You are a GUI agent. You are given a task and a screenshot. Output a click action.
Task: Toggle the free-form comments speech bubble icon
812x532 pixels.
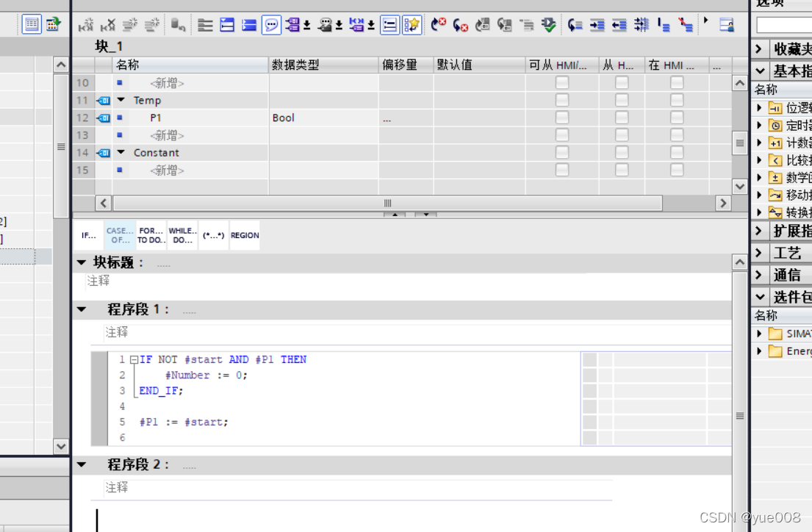(271, 24)
